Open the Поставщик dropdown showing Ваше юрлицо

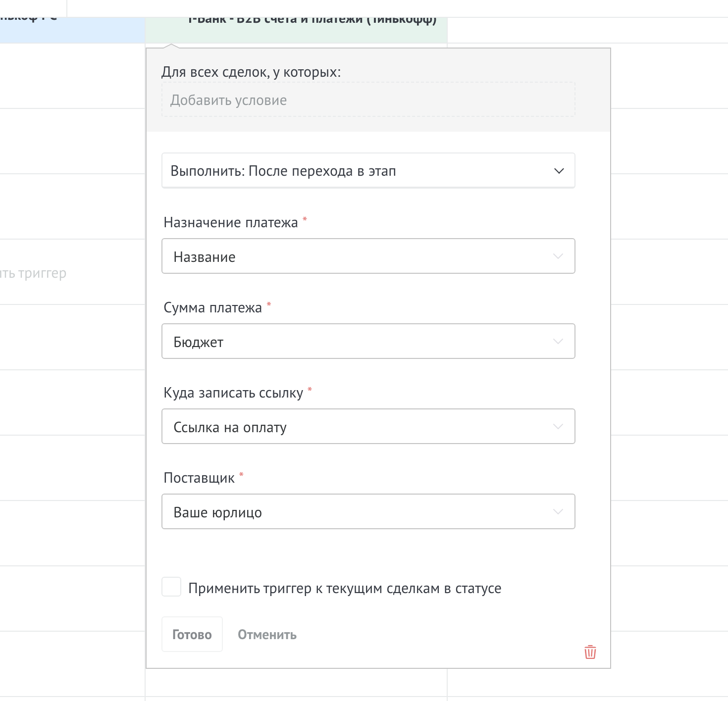(347, 512)
